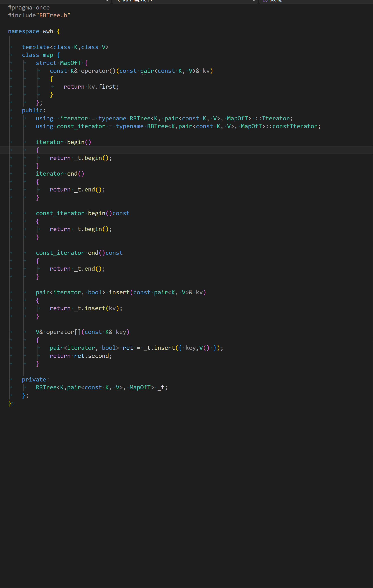Click the 'iterator end()' signature
The height and width of the screenshot is (588, 373).
pyautogui.click(x=60, y=174)
